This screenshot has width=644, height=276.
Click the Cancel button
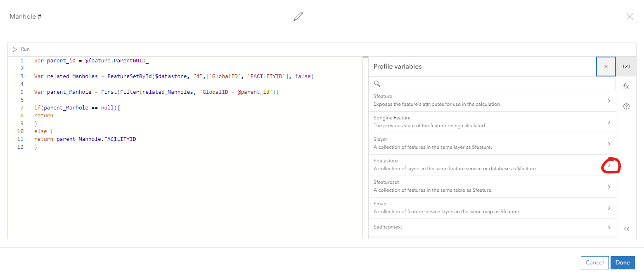coord(594,262)
